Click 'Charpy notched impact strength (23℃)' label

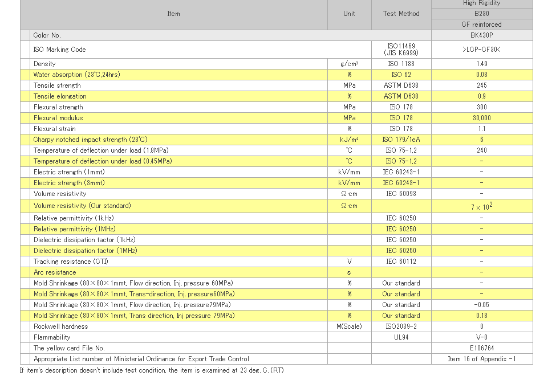[91, 140]
